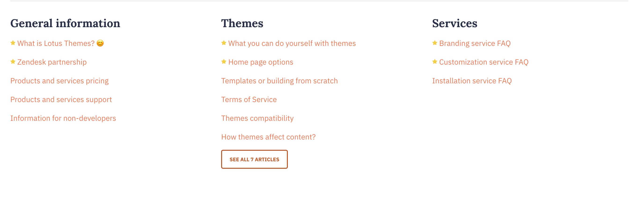The width and height of the screenshot is (644, 198).
Task: Open Products and services pricing
Action: point(59,81)
